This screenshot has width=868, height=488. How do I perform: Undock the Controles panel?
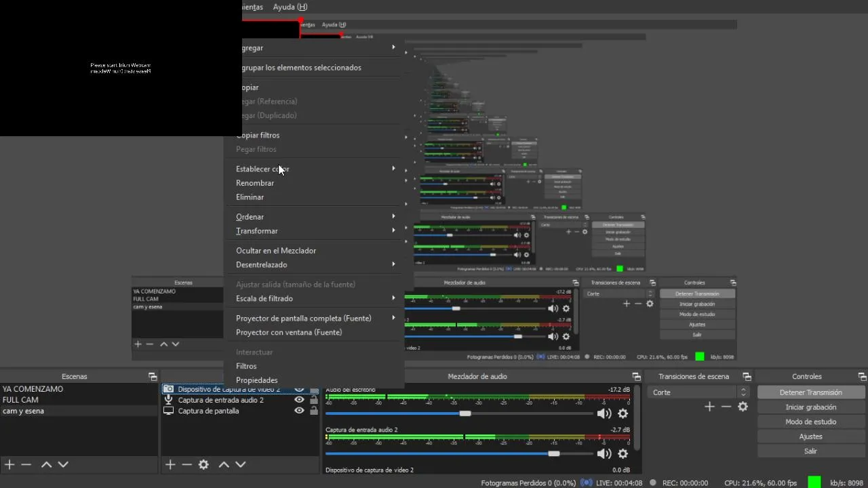click(x=862, y=377)
